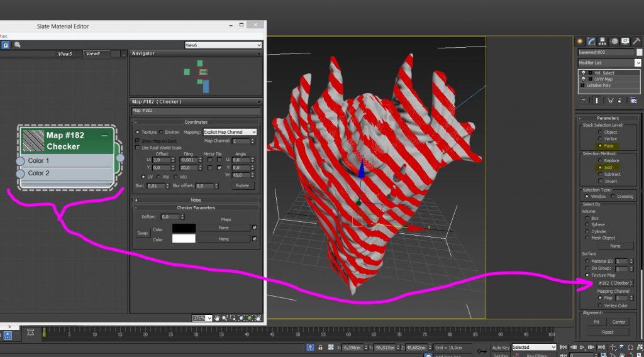Enable the Use Real-World Scale checkbox
Image resolution: width=644 pixels, height=357 pixels.
click(x=138, y=148)
